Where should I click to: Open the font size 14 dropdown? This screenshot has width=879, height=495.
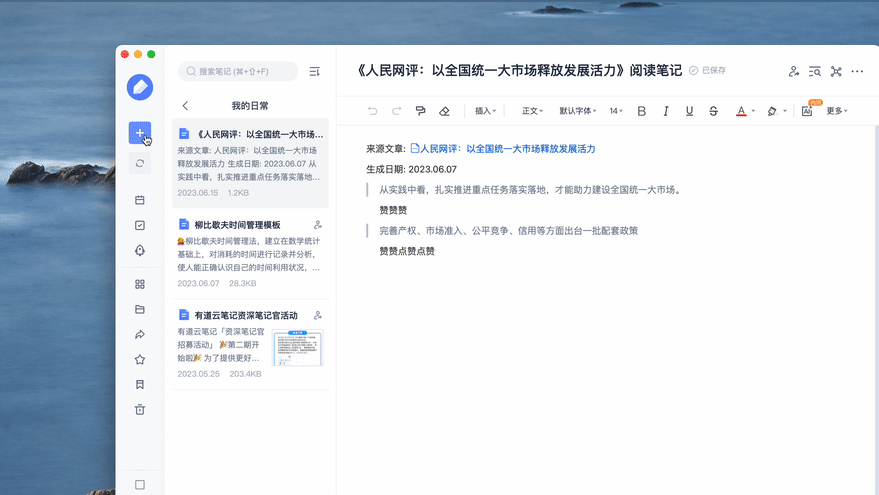click(616, 111)
